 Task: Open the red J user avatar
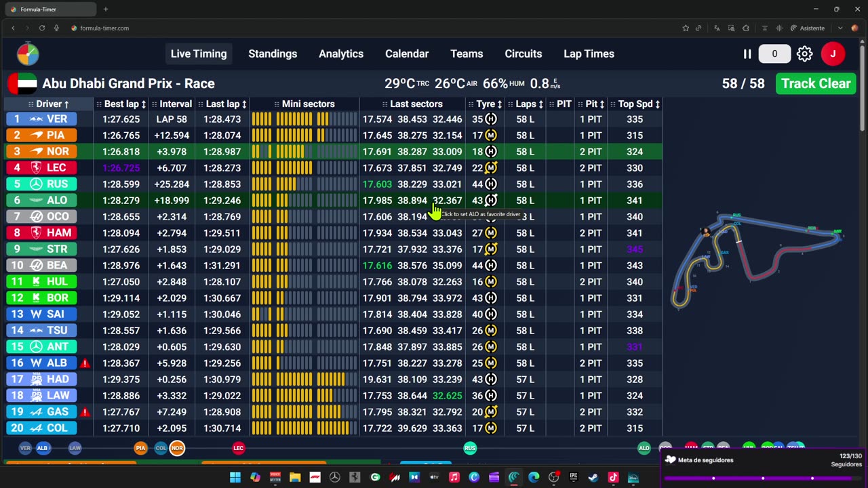tap(833, 54)
